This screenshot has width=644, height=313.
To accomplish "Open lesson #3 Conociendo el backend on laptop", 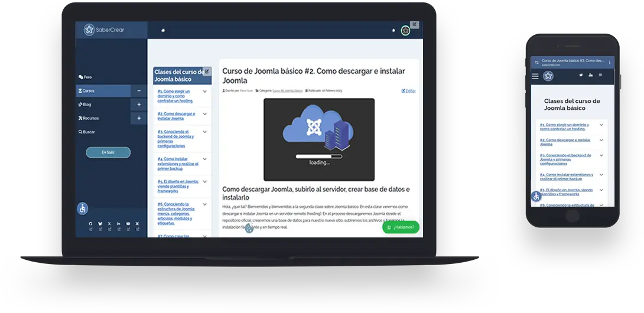I will (176, 139).
